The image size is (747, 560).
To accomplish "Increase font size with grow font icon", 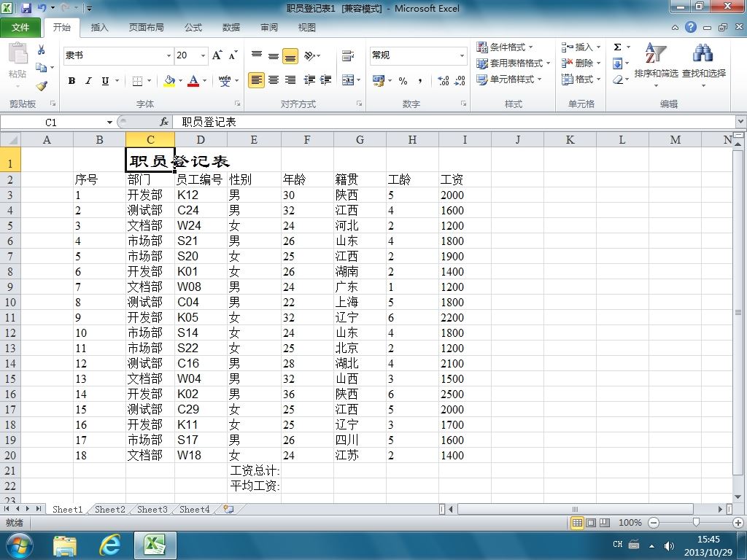I will click(217, 55).
